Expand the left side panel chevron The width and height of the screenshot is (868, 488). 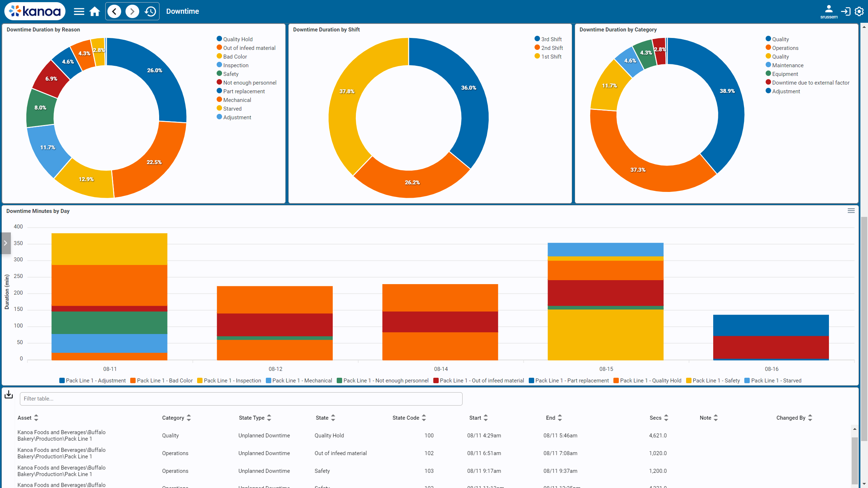coord(5,243)
